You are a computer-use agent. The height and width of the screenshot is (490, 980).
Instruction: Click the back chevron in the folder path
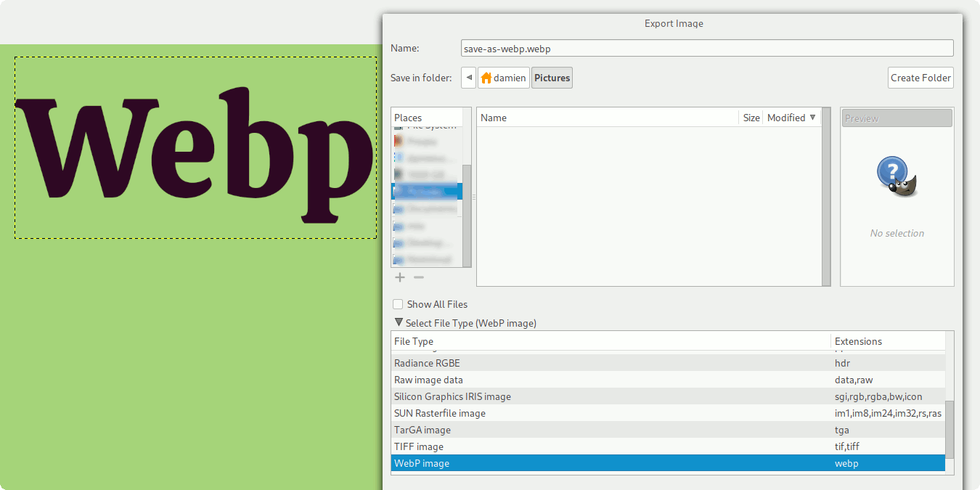(468, 77)
